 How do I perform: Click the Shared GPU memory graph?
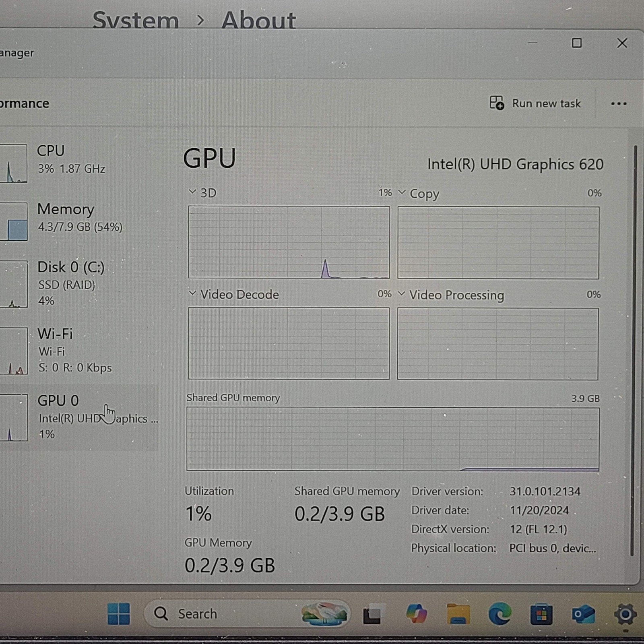393,439
